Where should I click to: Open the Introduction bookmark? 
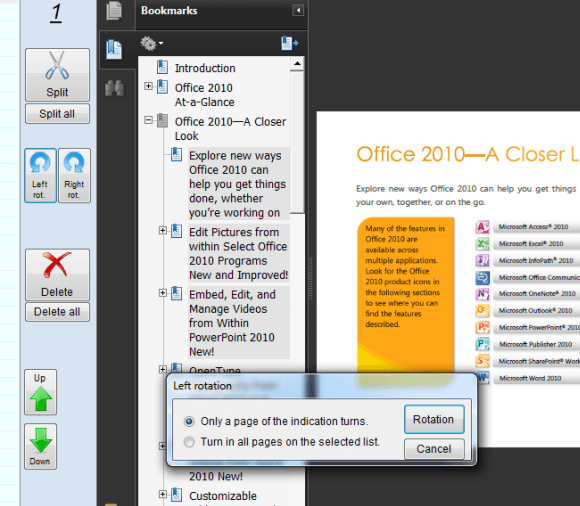click(x=205, y=68)
